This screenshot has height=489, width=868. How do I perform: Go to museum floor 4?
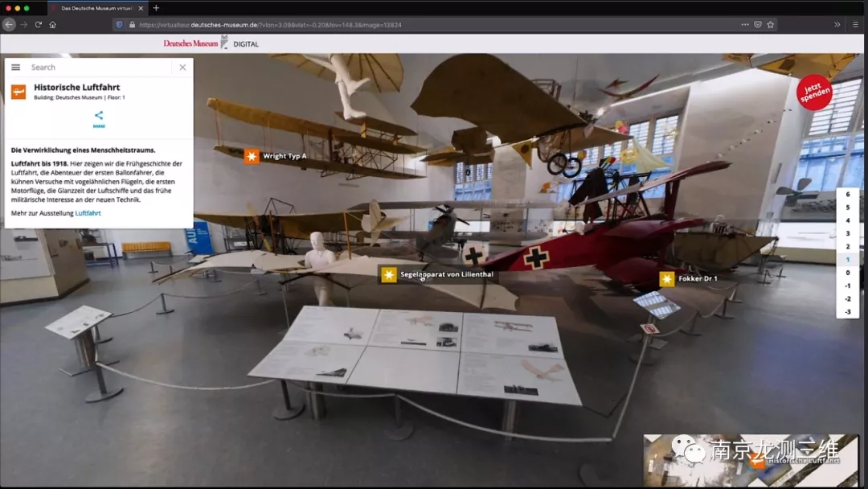(848, 220)
